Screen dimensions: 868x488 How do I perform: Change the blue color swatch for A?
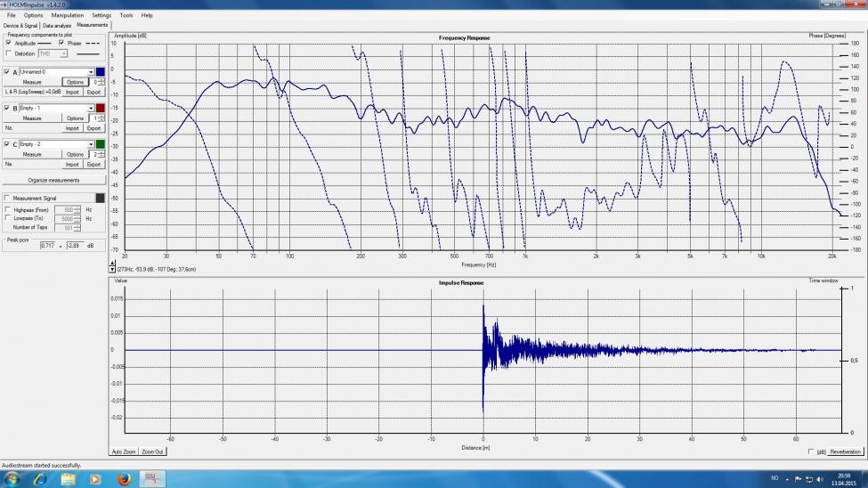coord(101,72)
